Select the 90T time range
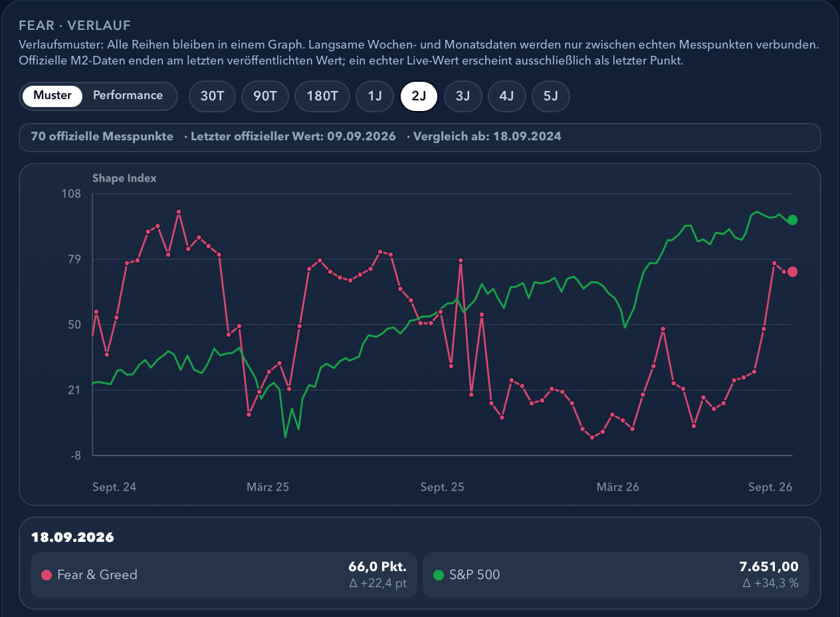The height and width of the screenshot is (617, 840). tap(265, 96)
